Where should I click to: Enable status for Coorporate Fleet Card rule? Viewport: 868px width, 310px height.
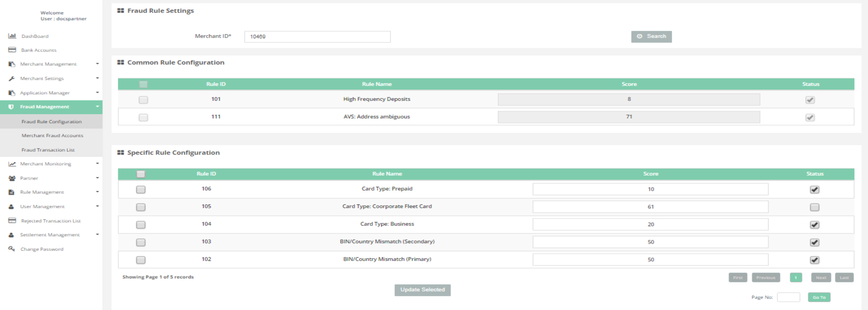(x=814, y=207)
